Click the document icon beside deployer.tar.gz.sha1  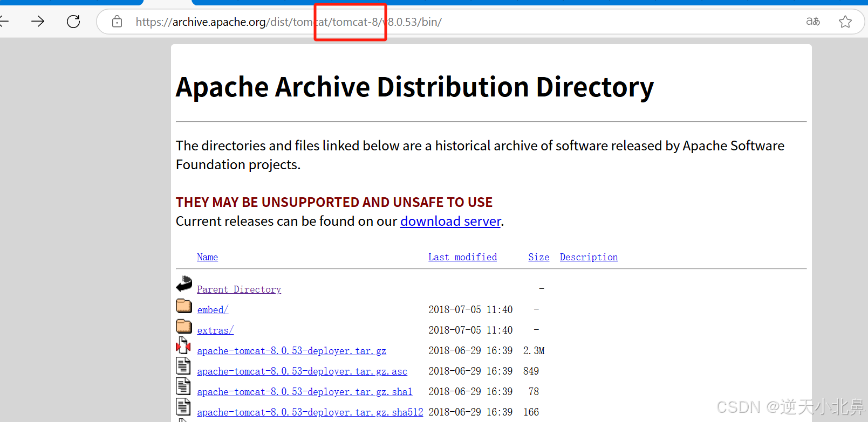(183, 386)
